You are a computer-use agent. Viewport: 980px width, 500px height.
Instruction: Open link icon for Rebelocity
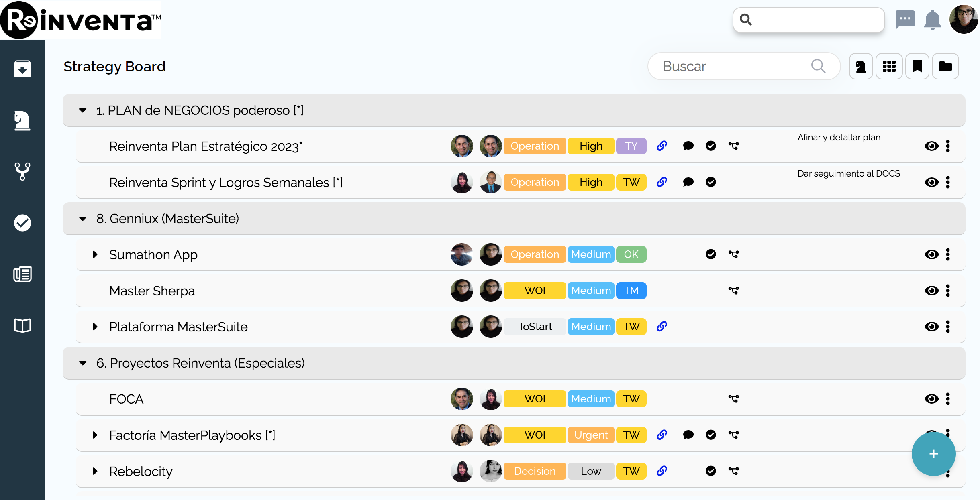point(662,471)
